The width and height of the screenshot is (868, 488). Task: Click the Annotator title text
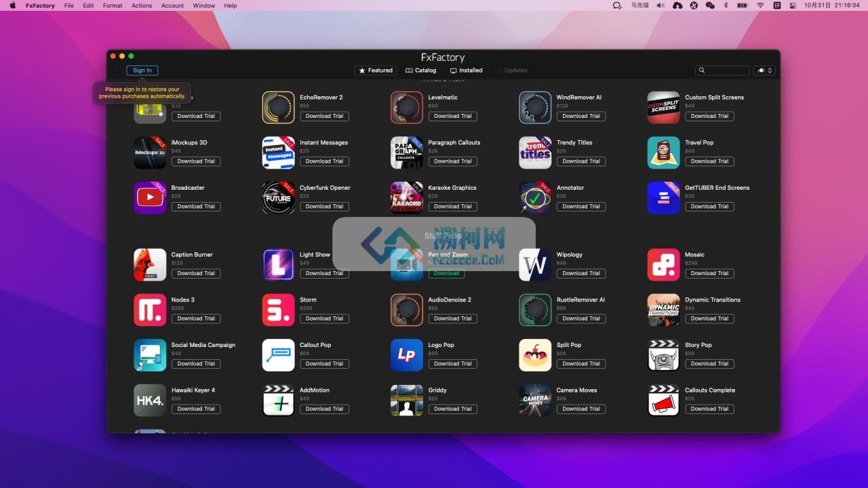click(x=570, y=188)
